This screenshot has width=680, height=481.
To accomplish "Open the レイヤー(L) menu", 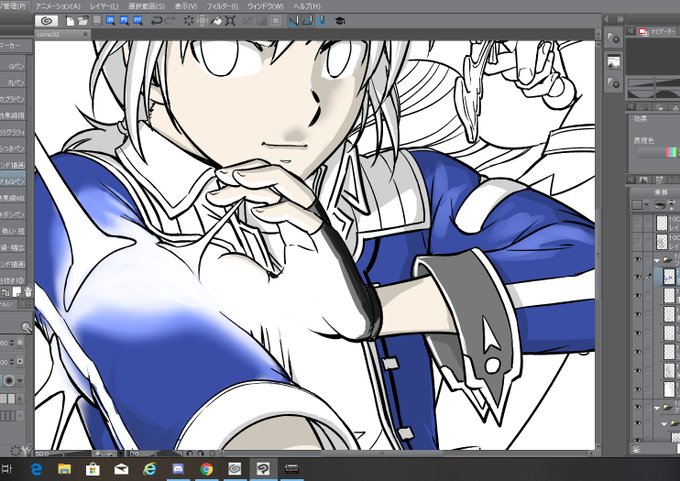I will pyautogui.click(x=104, y=6).
